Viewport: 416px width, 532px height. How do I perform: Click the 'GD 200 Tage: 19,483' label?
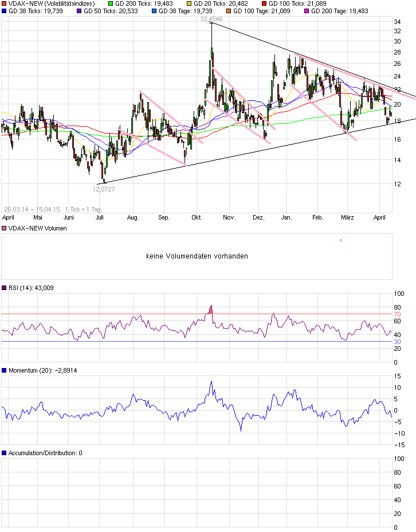coord(340,11)
